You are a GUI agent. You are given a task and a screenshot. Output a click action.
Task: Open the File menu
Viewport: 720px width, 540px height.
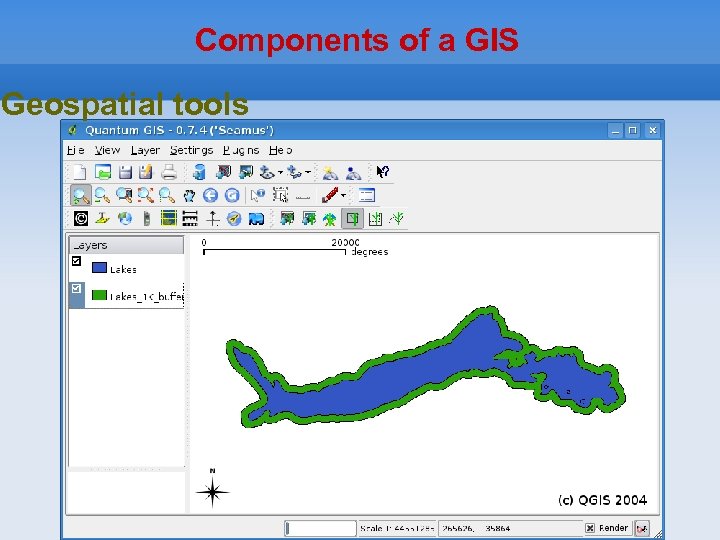[x=75, y=150]
